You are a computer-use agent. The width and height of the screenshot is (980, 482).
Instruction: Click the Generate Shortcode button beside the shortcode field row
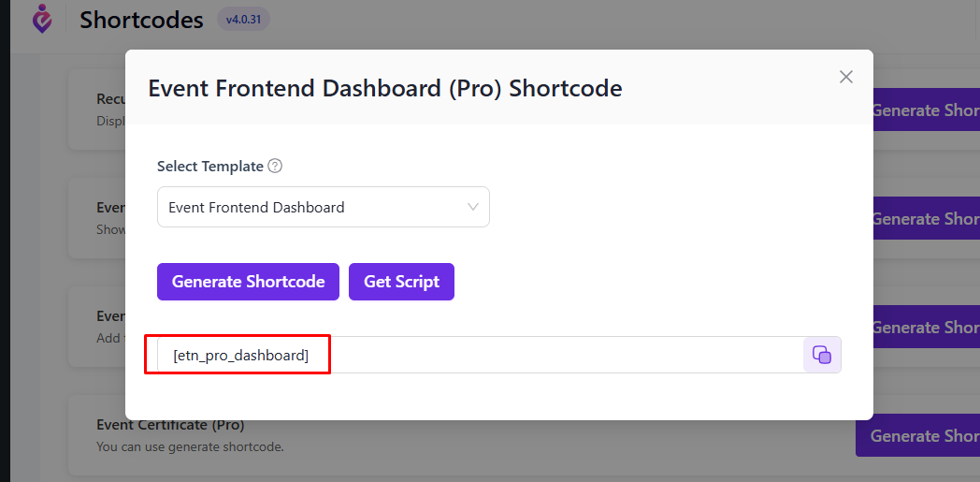[x=927, y=327]
